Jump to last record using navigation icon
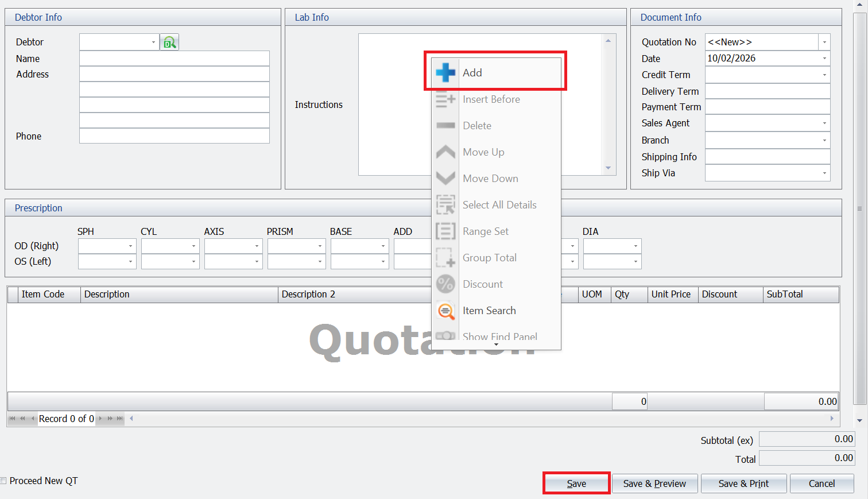 click(x=120, y=419)
